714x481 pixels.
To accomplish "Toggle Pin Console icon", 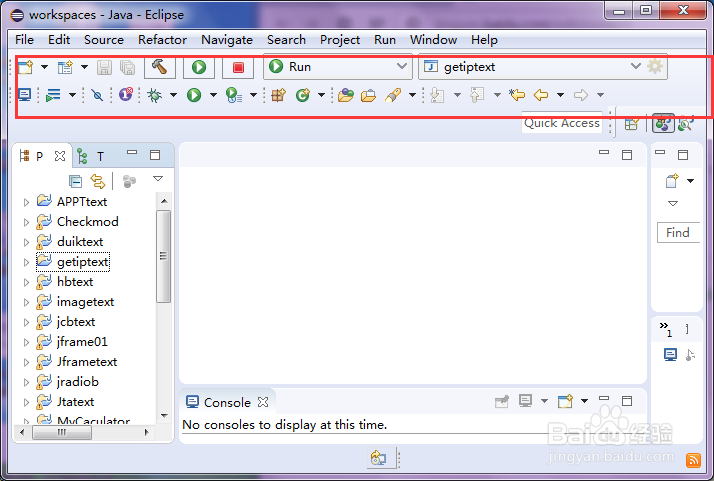I will [502, 401].
